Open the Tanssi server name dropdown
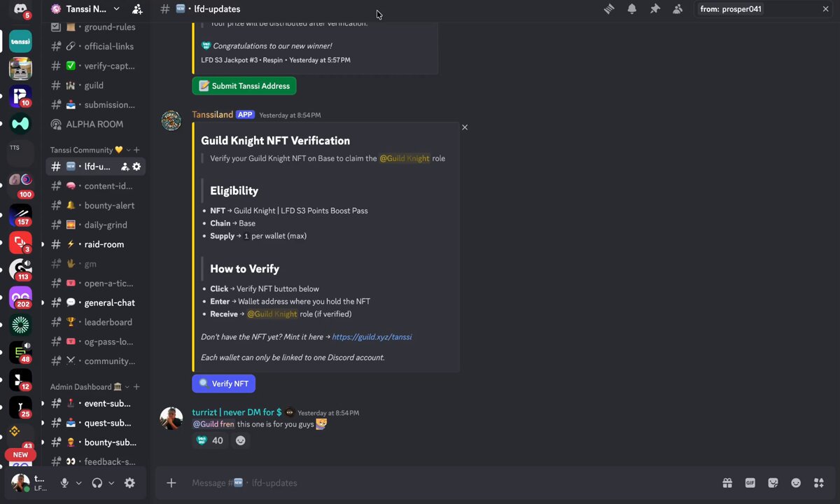This screenshot has width=840, height=504. click(86, 9)
